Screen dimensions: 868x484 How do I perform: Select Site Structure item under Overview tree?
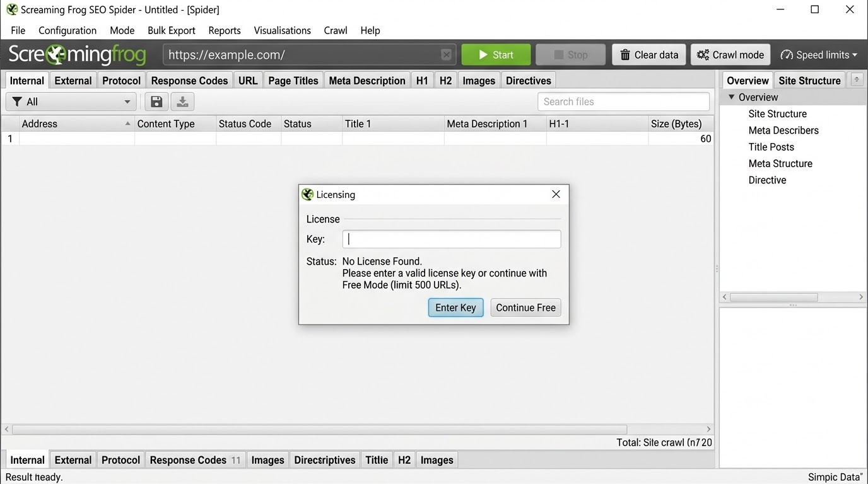click(777, 114)
